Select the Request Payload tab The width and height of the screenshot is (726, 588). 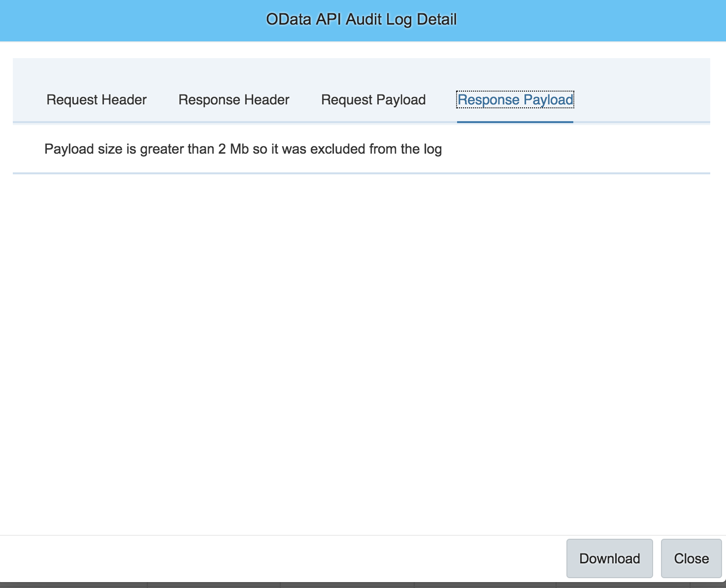[x=373, y=99]
